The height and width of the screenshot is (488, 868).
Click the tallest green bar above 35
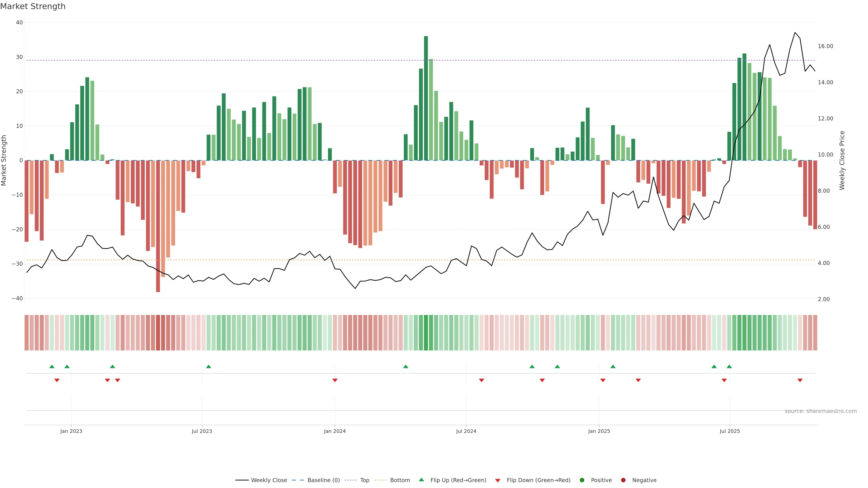tap(426, 98)
